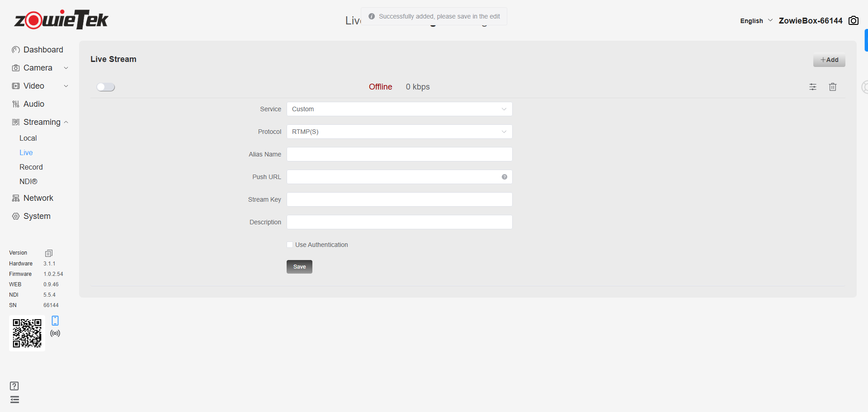Click the Push URL help icon
868x412 pixels.
(504, 177)
